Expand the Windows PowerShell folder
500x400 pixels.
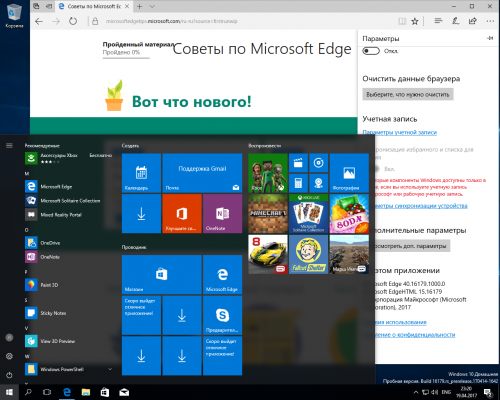point(68,369)
